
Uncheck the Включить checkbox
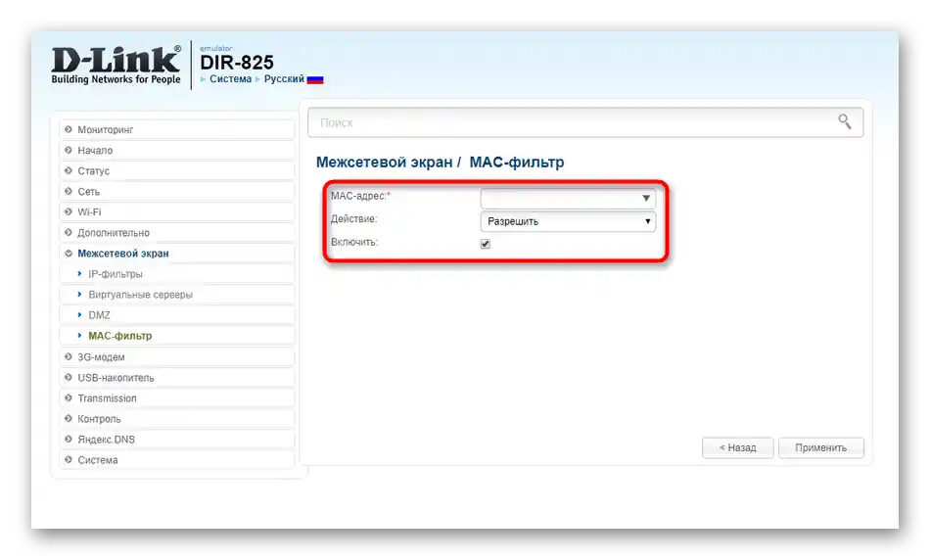486,244
